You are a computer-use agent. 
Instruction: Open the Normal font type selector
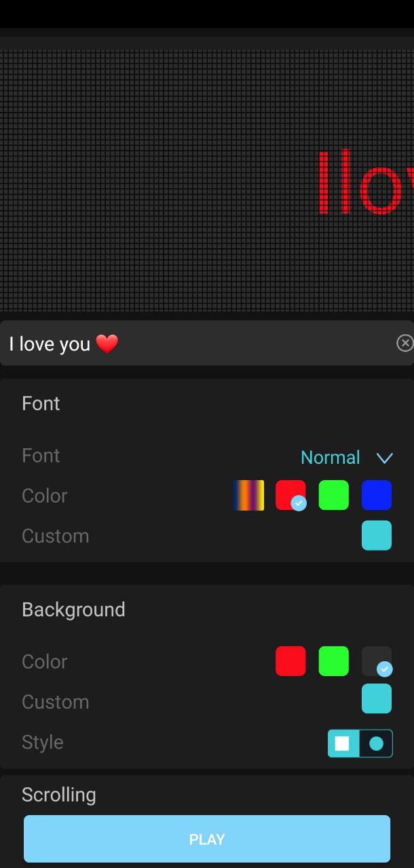(331, 458)
